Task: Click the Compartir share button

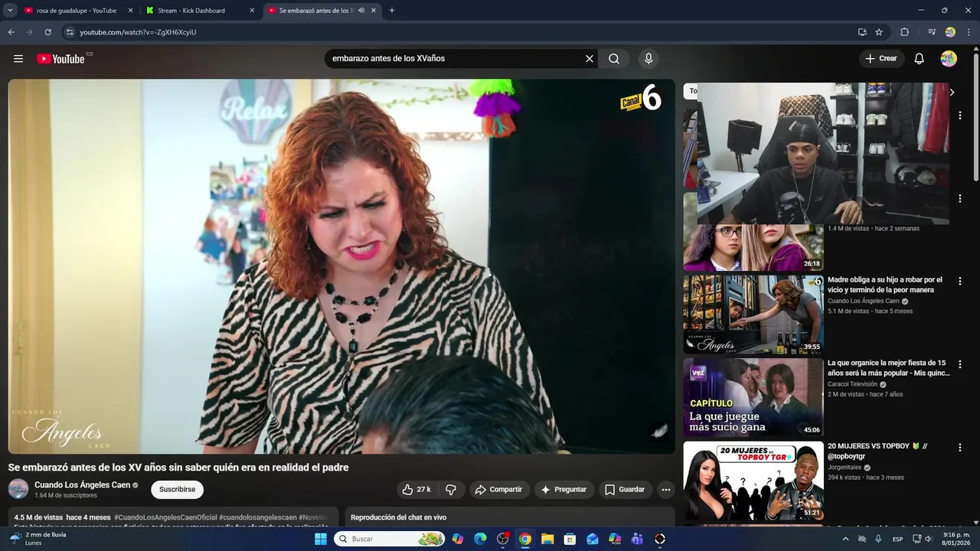Action: 498,490
